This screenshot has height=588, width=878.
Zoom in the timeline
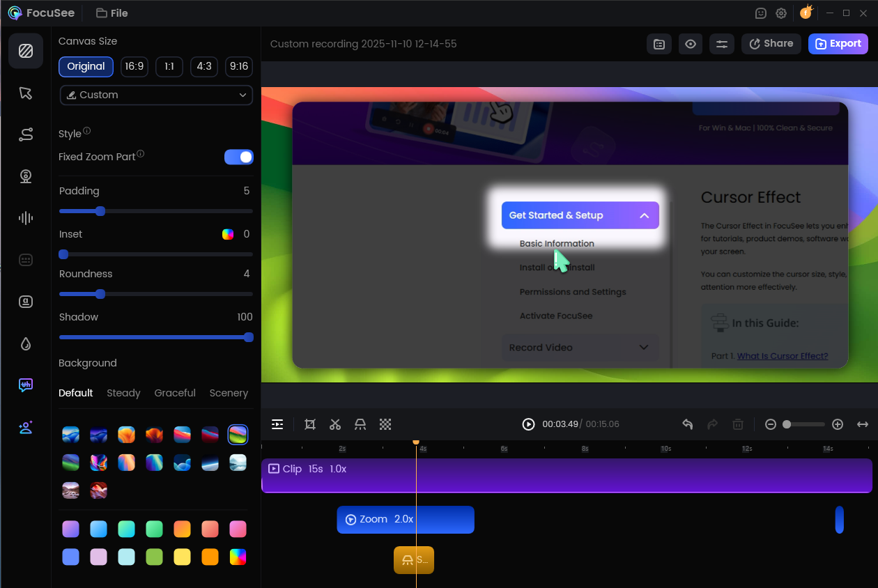(838, 424)
